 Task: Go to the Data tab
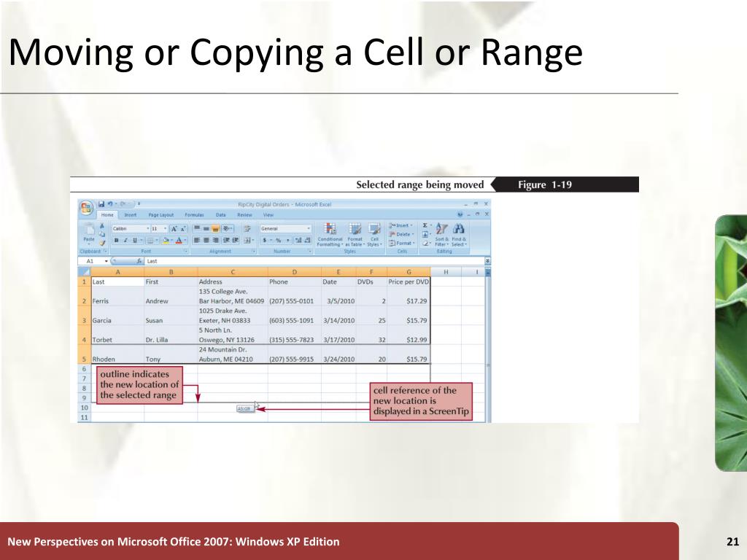220,215
